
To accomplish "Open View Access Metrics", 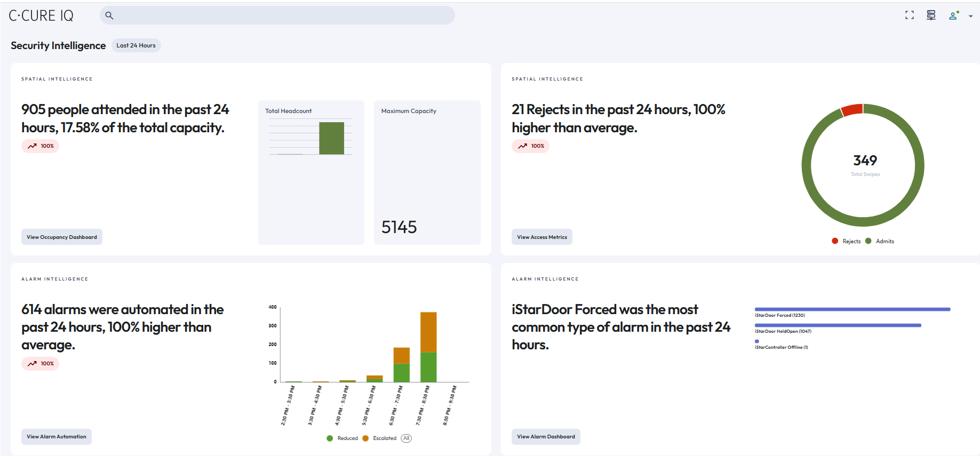I will (x=542, y=237).
